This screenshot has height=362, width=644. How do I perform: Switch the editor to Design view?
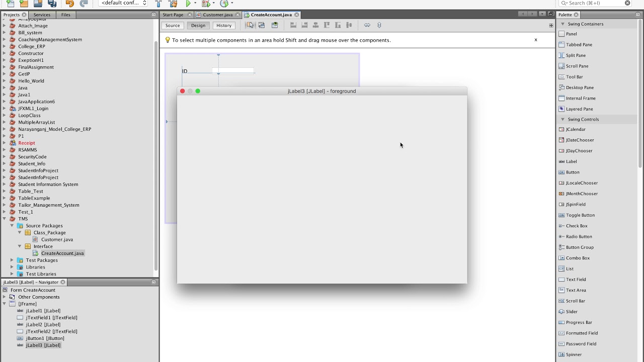click(198, 26)
